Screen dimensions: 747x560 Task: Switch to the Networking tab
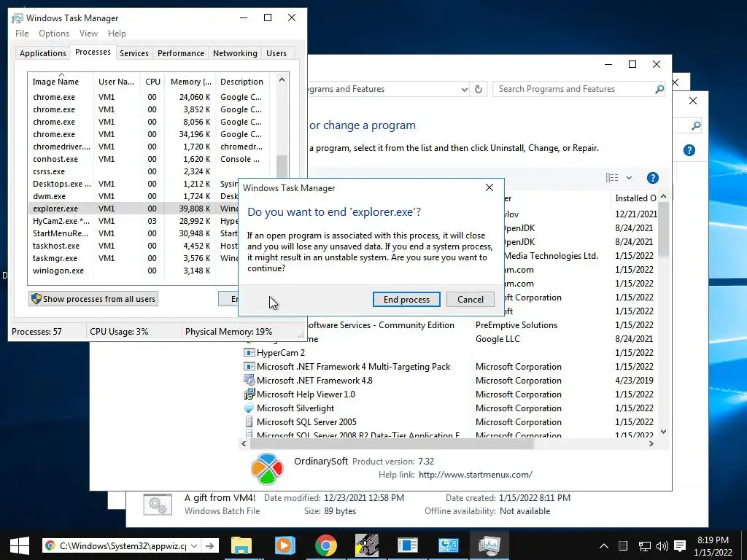pyautogui.click(x=235, y=52)
